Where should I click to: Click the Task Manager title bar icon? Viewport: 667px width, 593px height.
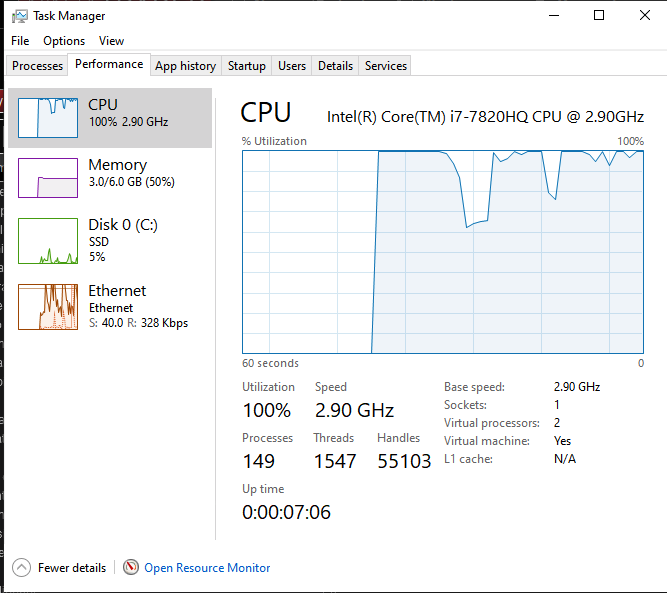point(19,16)
